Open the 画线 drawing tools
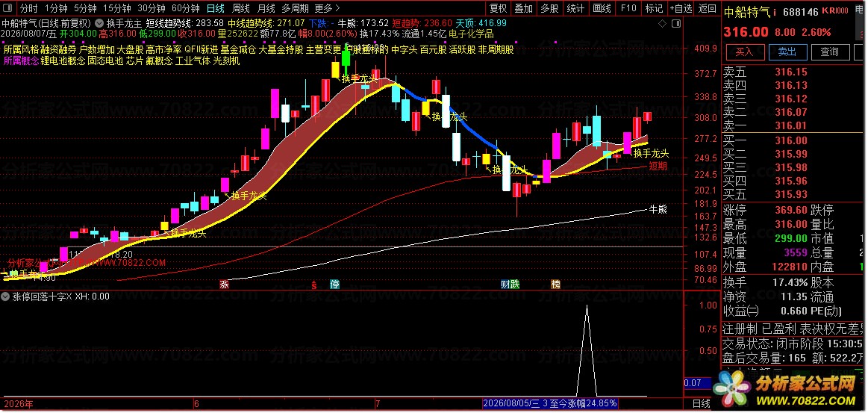The height and width of the screenshot is (413, 868). [x=602, y=8]
